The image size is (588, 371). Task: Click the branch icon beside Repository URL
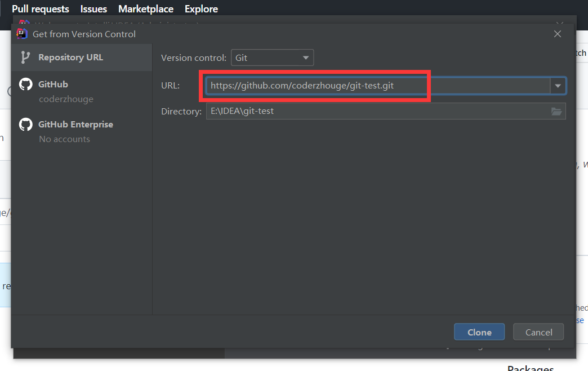tap(25, 58)
